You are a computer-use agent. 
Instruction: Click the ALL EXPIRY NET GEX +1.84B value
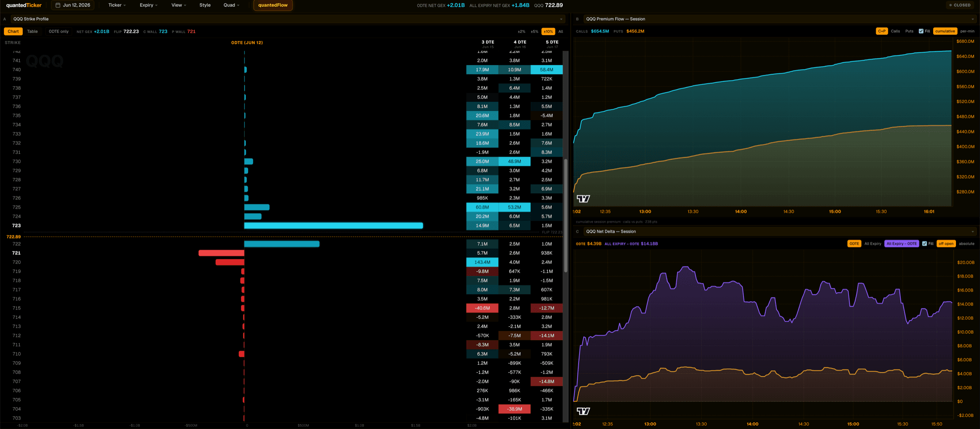tap(520, 5)
